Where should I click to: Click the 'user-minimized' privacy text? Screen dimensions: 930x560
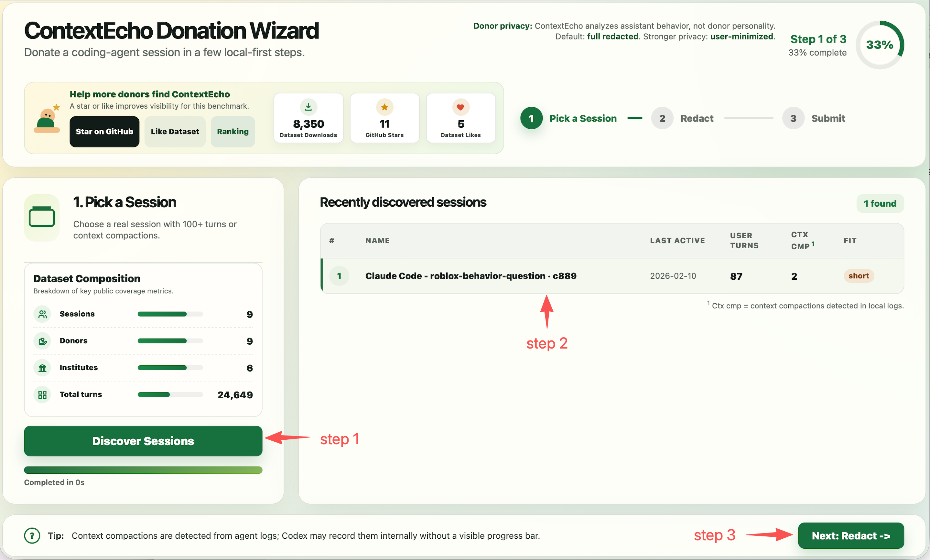[741, 36]
